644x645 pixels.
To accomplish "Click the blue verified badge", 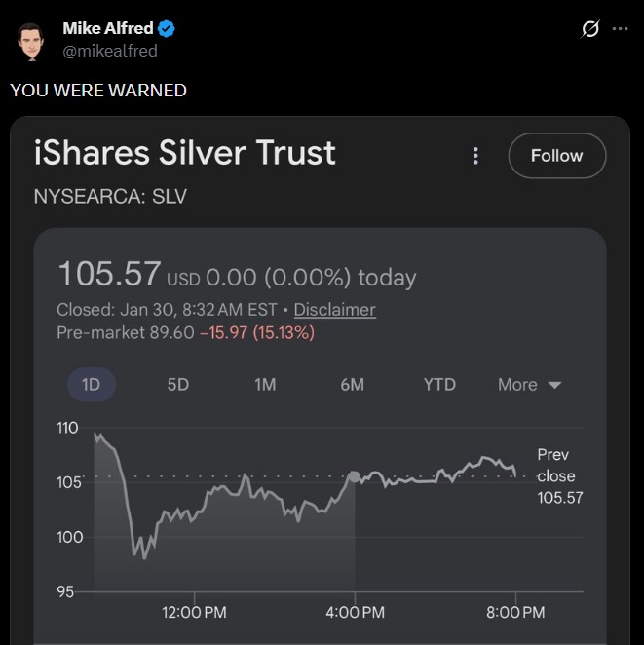I will pos(165,29).
